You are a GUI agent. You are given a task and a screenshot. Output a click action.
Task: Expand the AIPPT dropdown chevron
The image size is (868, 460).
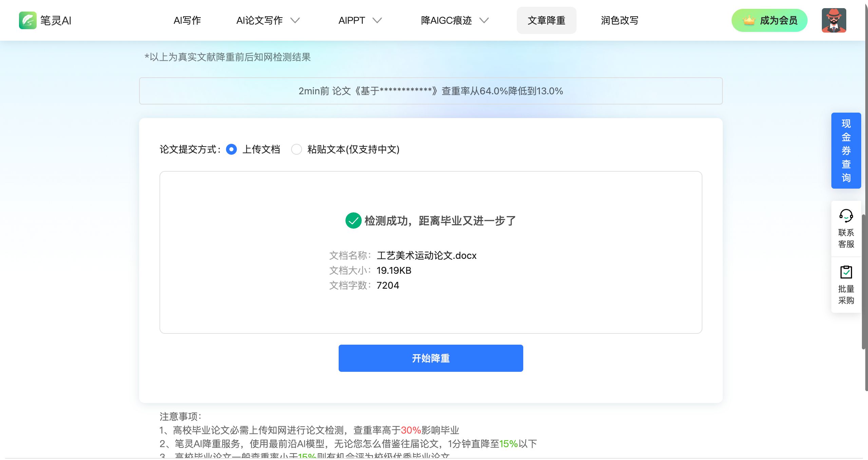(x=377, y=20)
